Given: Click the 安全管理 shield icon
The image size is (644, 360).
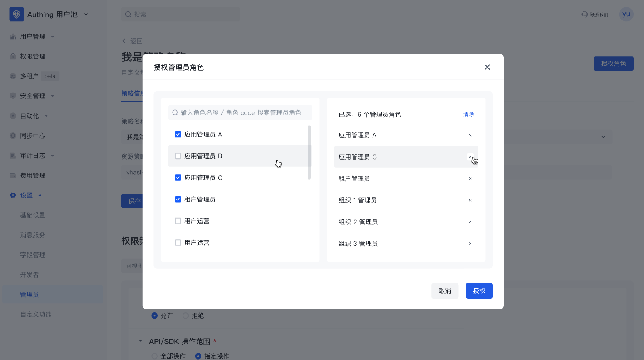Looking at the screenshot, I should (x=13, y=95).
